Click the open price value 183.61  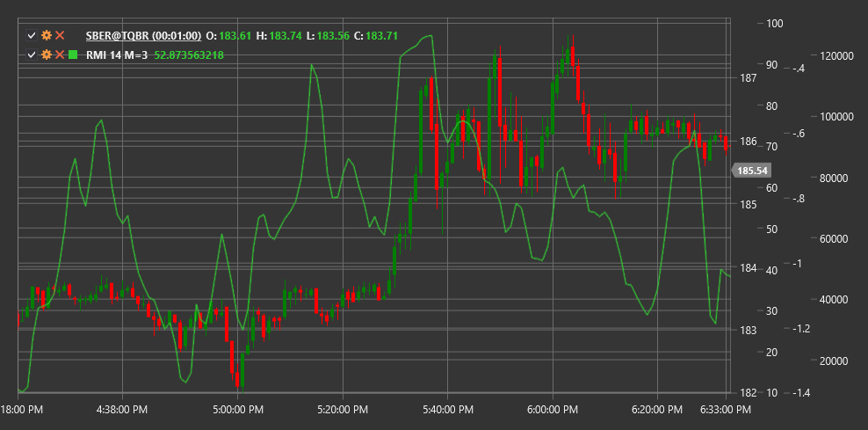click(x=235, y=36)
